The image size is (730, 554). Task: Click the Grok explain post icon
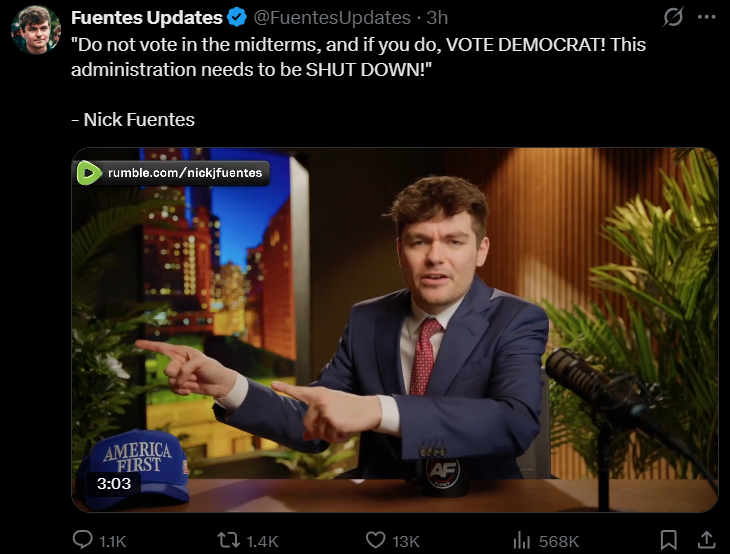[x=673, y=17]
